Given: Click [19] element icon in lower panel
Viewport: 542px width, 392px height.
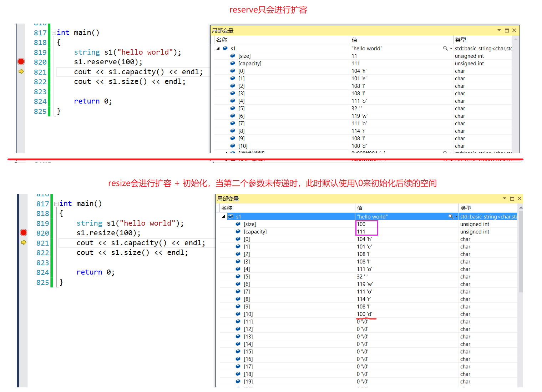Looking at the screenshot, I should click(238, 381).
